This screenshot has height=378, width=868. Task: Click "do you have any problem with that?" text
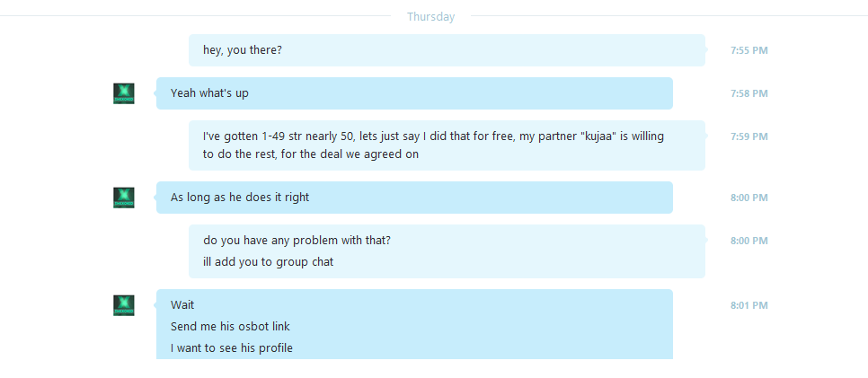(297, 241)
